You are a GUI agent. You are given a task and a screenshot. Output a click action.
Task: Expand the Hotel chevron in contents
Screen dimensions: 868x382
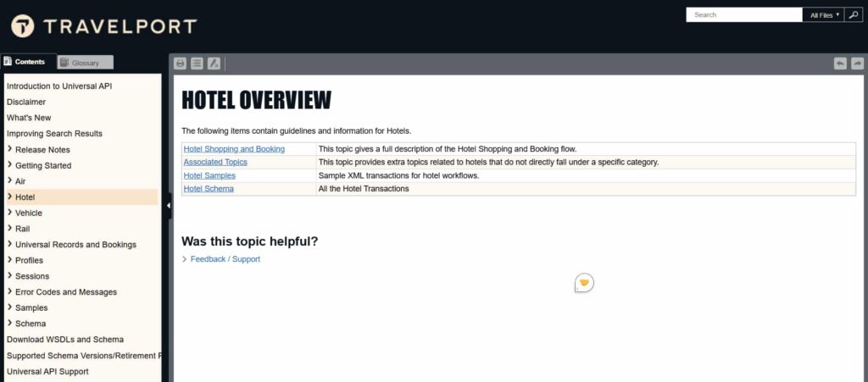click(x=10, y=197)
